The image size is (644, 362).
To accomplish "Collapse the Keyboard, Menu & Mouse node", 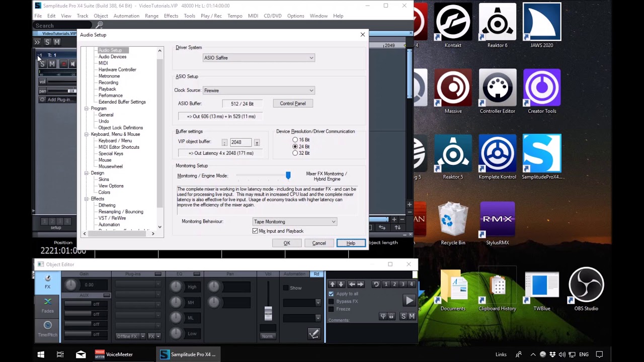I will [x=87, y=134].
